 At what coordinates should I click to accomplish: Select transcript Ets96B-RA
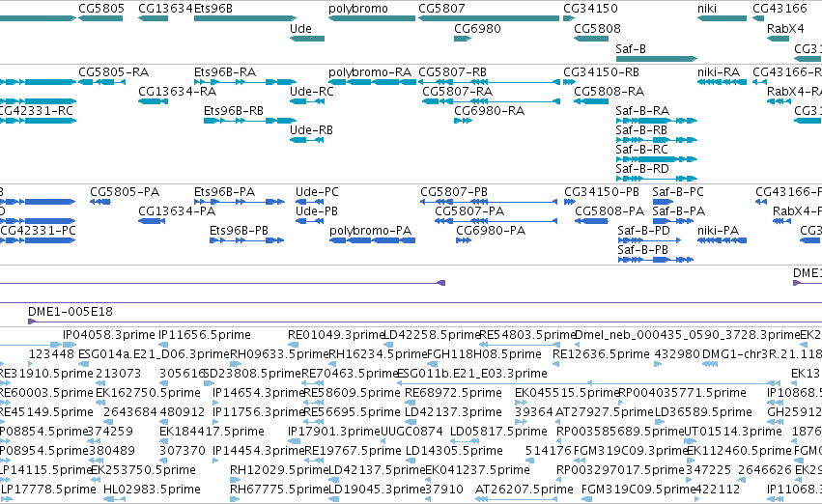(225, 72)
